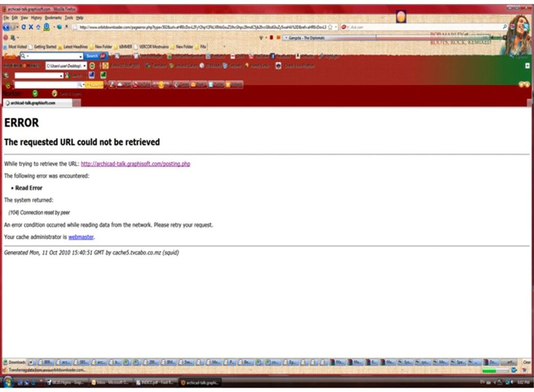Click the red Search button in the first toolbar
The height and width of the screenshot is (392, 534).
point(95,56)
